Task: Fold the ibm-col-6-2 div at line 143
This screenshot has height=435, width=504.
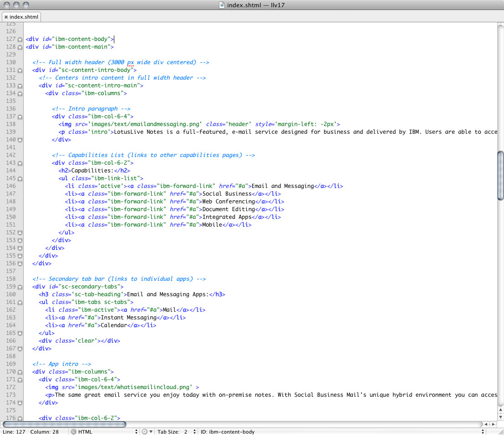Action: [x=20, y=163]
